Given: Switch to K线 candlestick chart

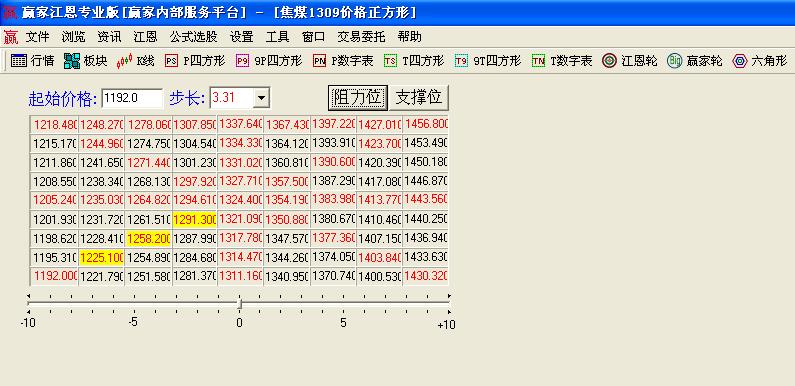Looking at the screenshot, I should [135, 61].
